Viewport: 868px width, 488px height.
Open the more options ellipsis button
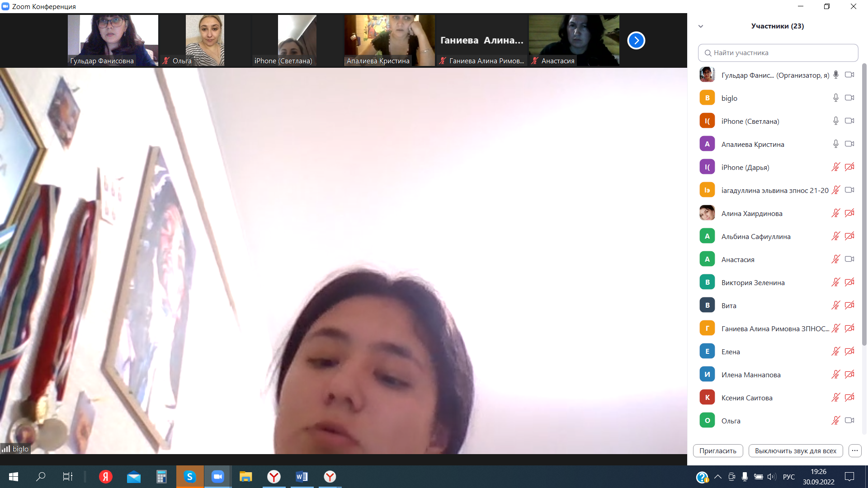click(854, 450)
